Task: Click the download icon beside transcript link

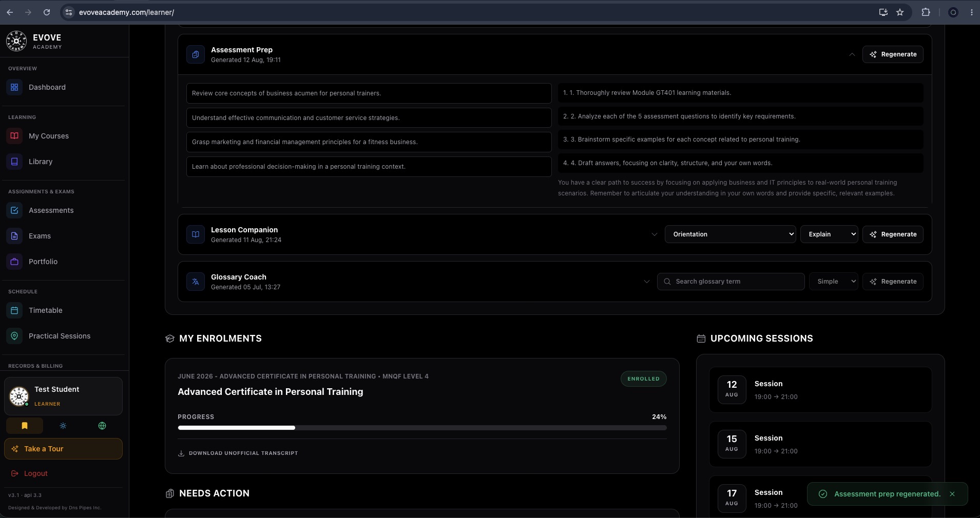Action: 181,453
